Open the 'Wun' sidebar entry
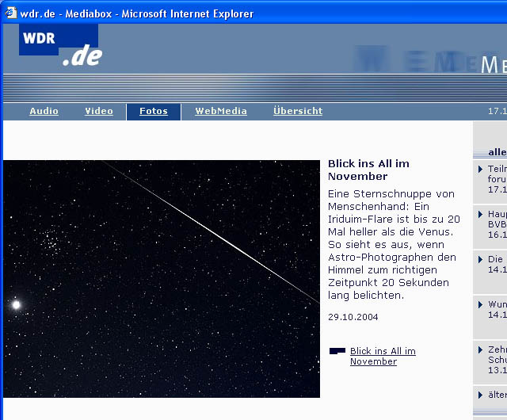Image resolution: width=507 pixels, height=420 pixels. point(497,309)
